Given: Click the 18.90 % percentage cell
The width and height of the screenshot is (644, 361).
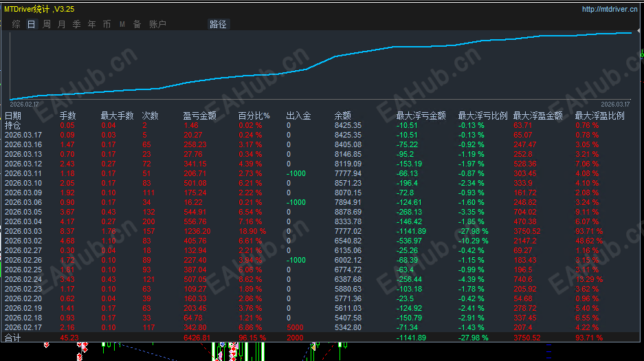Looking at the screenshot, I should click(x=253, y=231).
